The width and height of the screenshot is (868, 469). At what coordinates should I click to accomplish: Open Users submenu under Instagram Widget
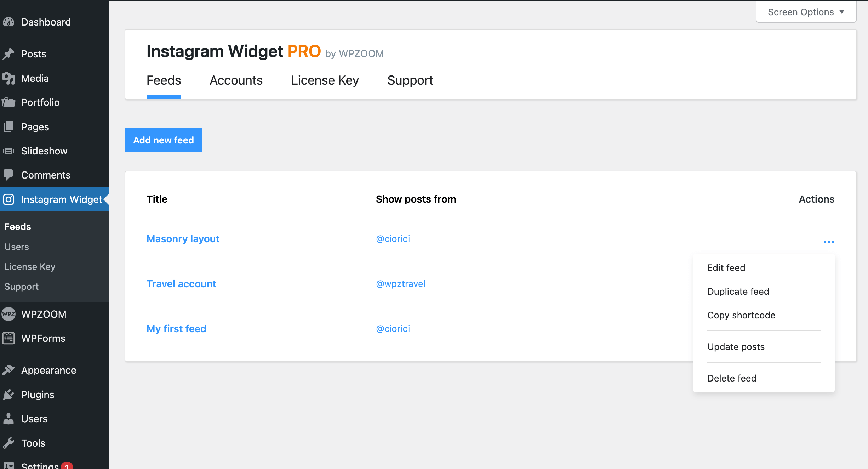point(17,247)
